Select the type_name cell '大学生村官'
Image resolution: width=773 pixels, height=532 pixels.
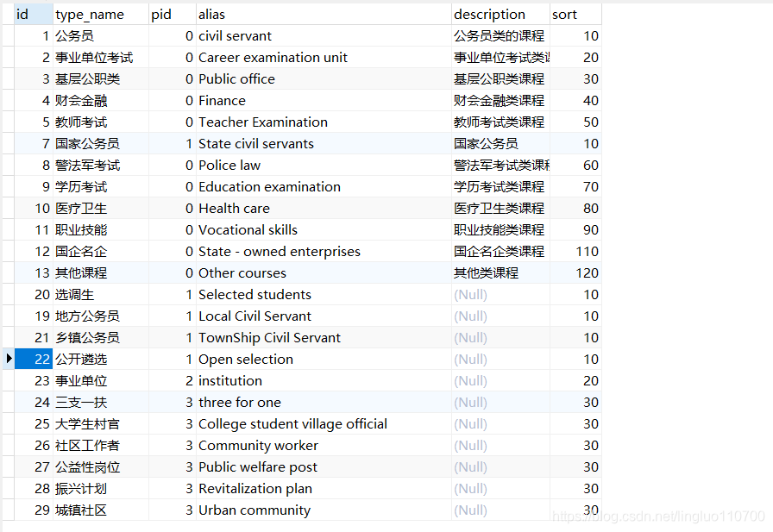coord(101,423)
